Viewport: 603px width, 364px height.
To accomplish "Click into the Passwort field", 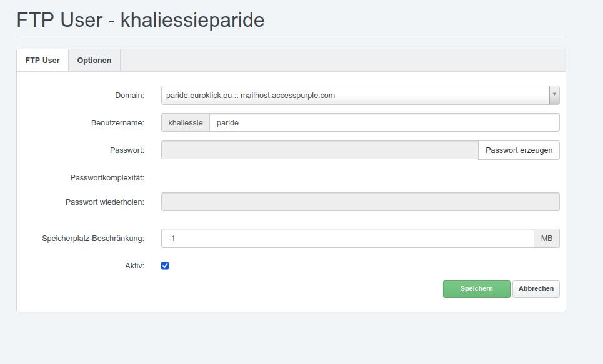I will (x=319, y=150).
